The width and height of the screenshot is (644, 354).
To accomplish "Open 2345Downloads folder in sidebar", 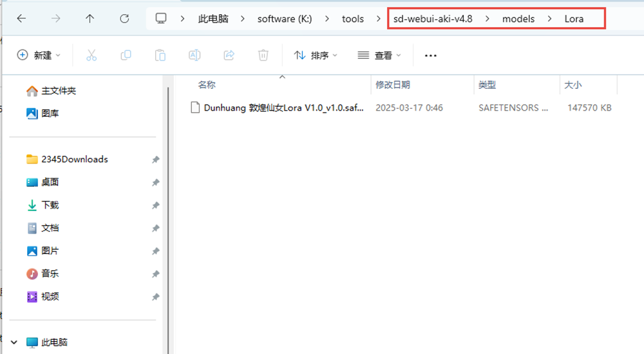I will pos(67,160).
